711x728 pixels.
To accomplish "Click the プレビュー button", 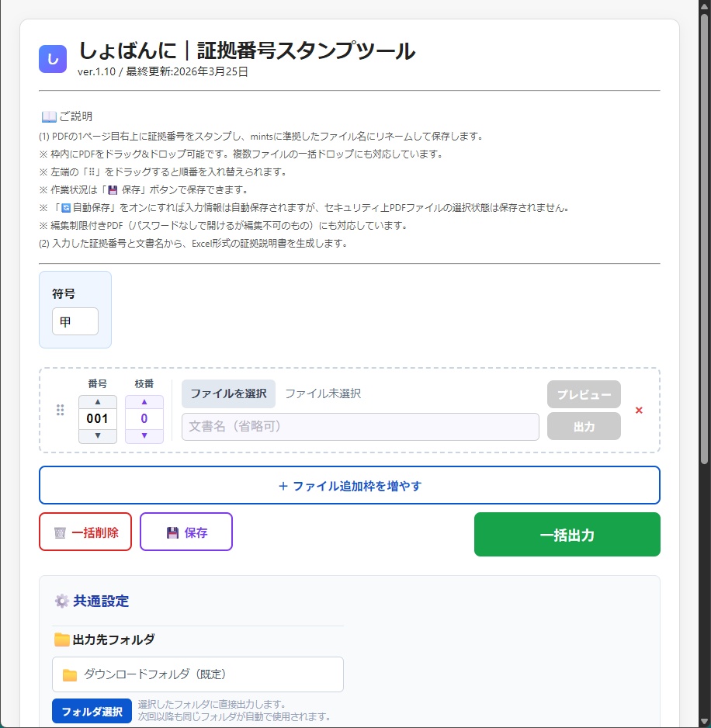I will pyautogui.click(x=583, y=393).
